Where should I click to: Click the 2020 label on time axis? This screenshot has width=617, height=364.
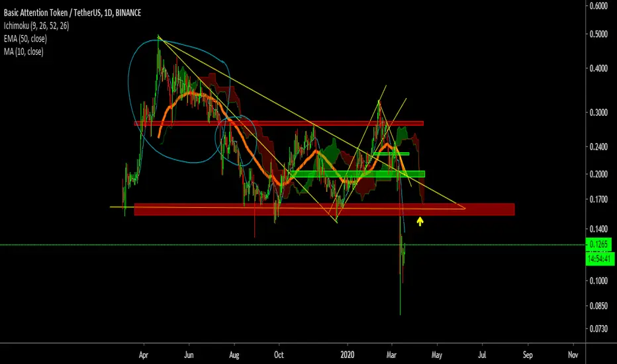(348, 355)
